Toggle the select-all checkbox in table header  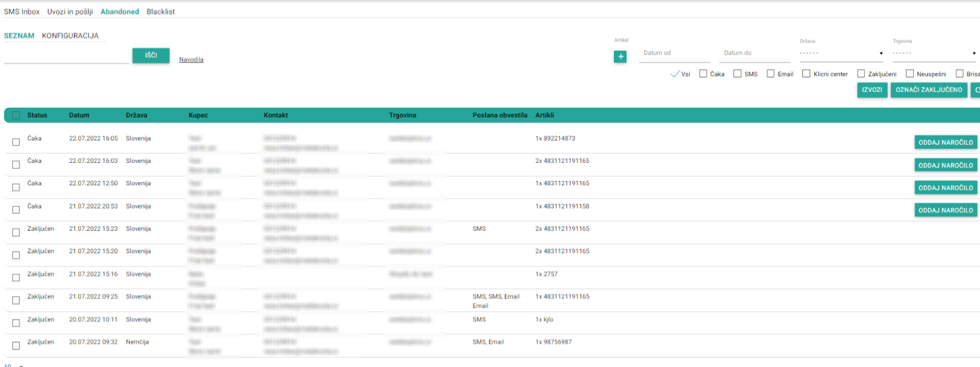pyautogui.click(x=16, y=115)
